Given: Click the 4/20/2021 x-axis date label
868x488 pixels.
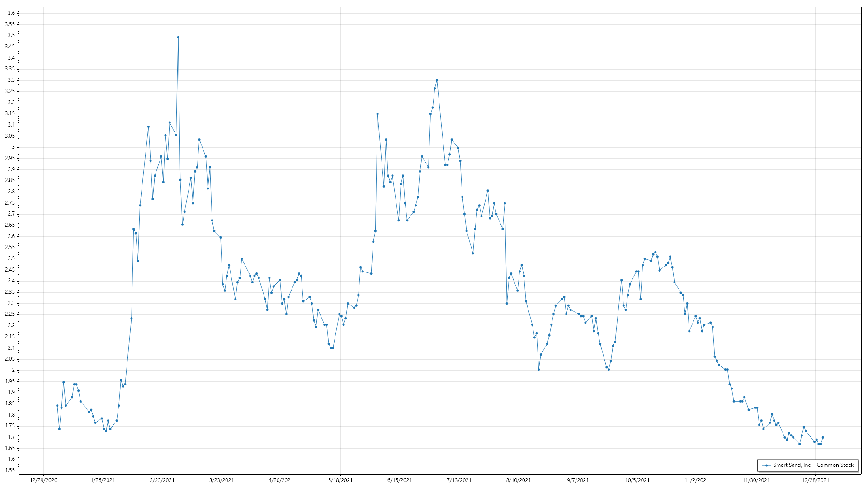Looking at the screenshot, I should coord(281,480).
